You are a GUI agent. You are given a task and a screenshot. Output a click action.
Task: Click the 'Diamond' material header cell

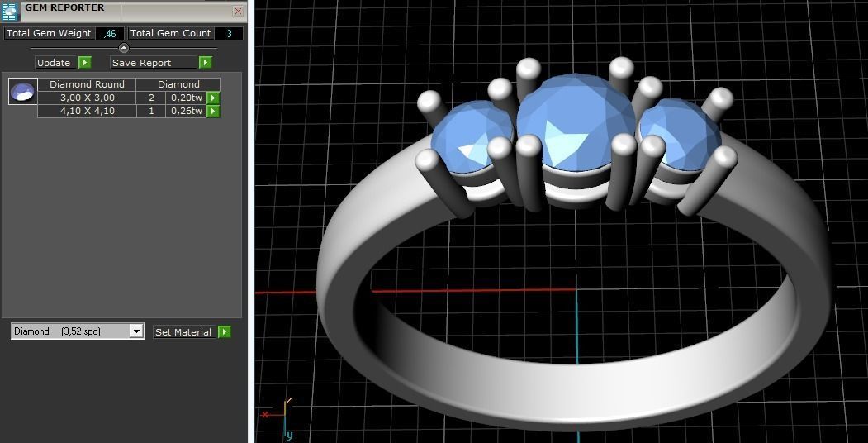tap(178, 85)
